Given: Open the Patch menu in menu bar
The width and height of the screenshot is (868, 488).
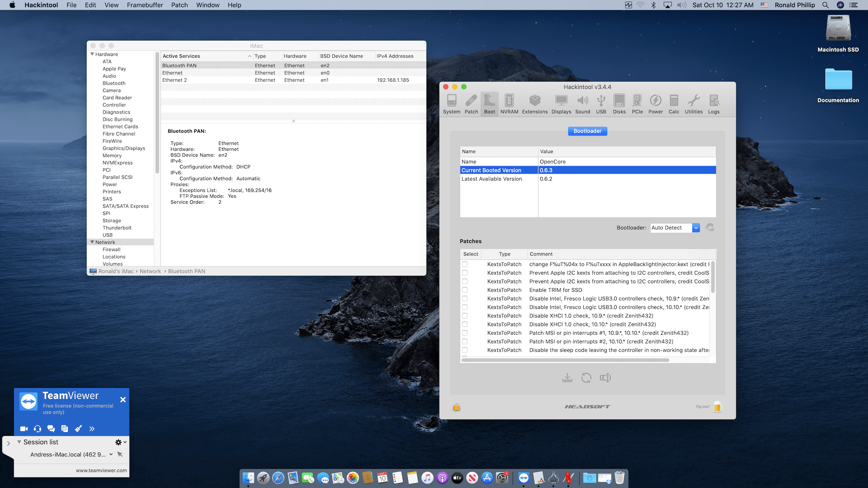Looking at the screenshot, I should 179,5.
